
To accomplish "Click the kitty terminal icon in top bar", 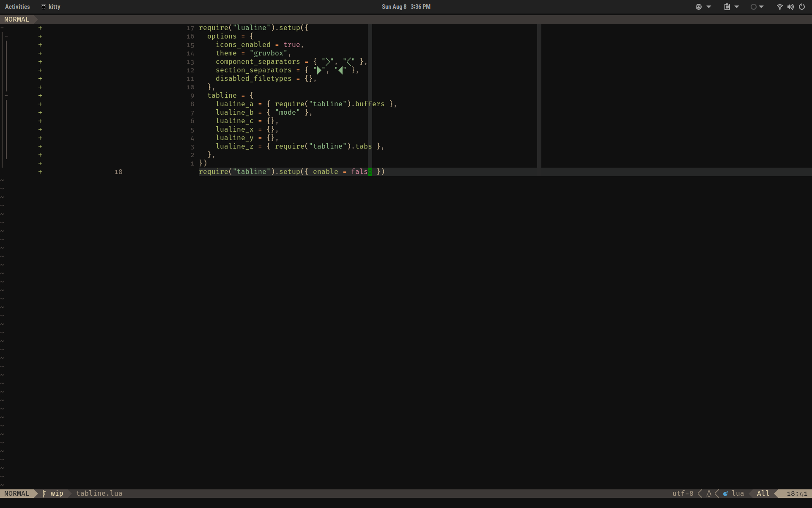I will (x=43, y=7).
